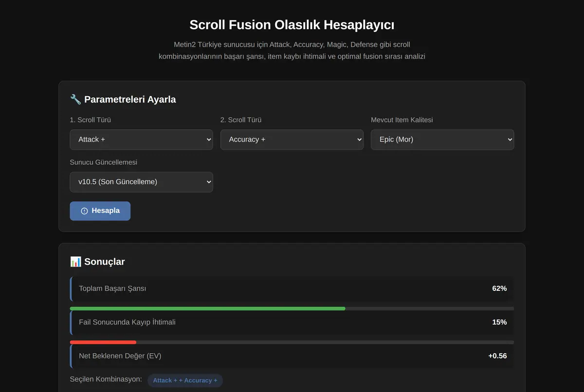This screenshot has height=392, width=584.
Task: Click the 15% loss value
Action: (499, 322)
